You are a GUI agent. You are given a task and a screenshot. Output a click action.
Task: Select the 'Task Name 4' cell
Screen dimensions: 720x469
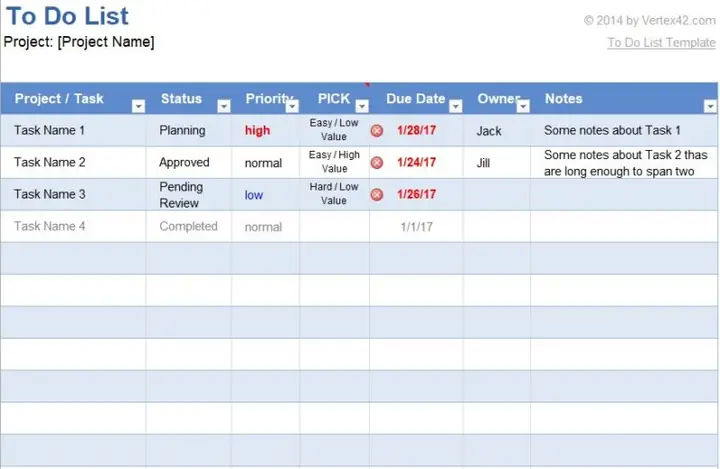[x=73, y=226]
